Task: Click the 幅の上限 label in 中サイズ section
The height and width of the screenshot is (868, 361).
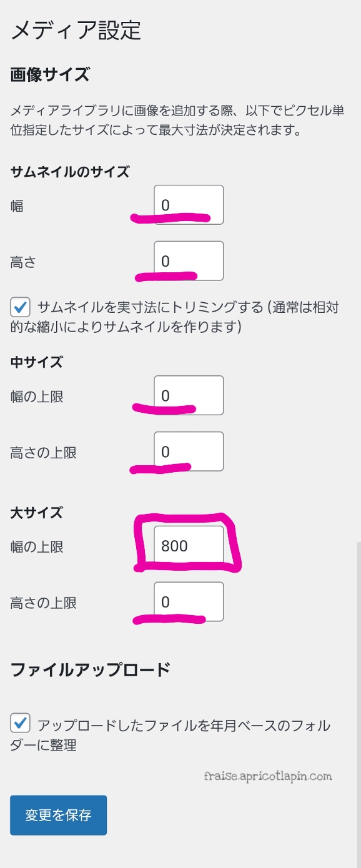Action: tap(37, 396)
